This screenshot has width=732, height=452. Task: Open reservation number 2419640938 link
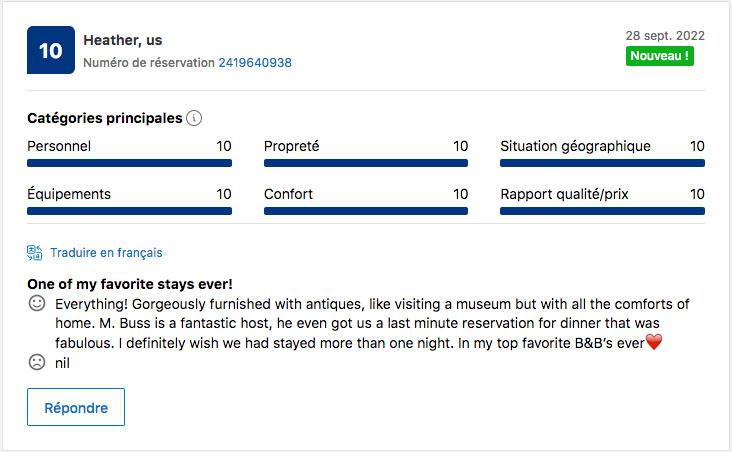[255, 62]
